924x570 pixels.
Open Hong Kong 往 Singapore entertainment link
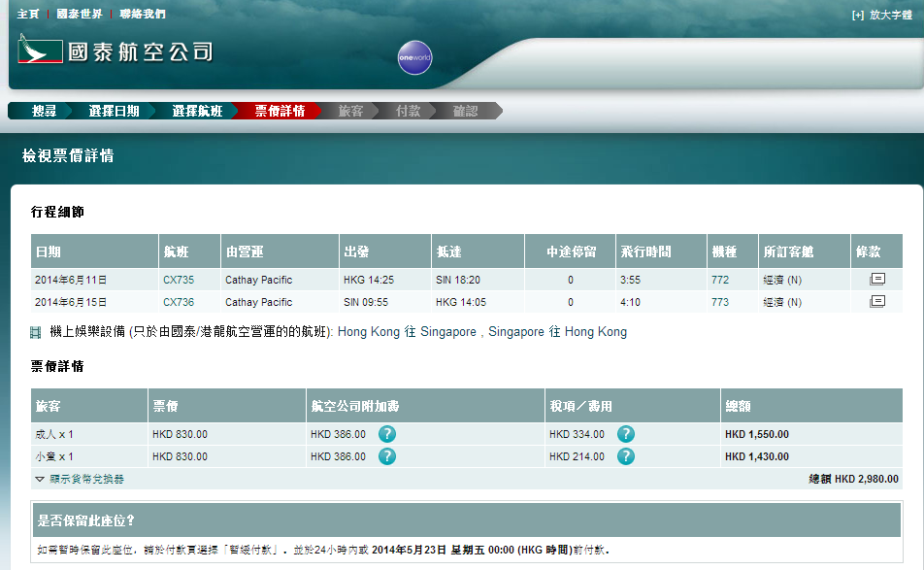(x=407, y=332)
